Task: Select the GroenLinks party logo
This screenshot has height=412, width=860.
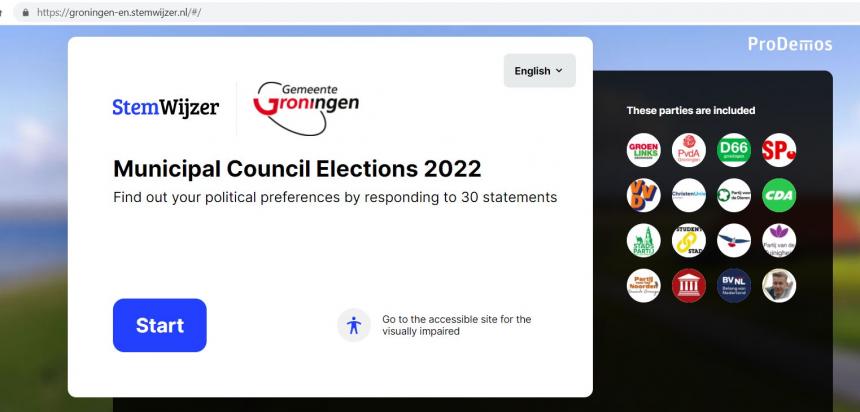Action: click(x=643, y=150)
